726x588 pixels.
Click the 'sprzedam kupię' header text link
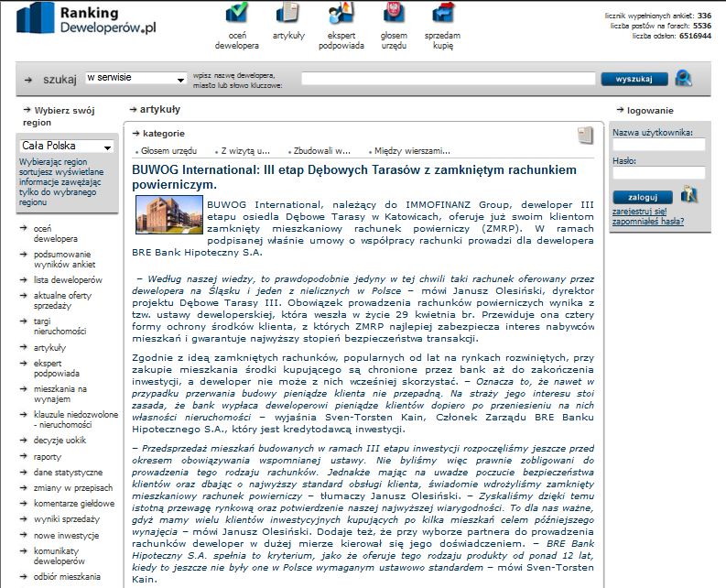[x=442, y=41]
